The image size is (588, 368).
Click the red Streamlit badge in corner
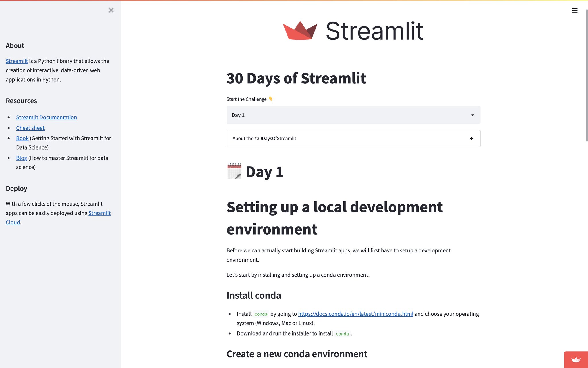point(576,360)
